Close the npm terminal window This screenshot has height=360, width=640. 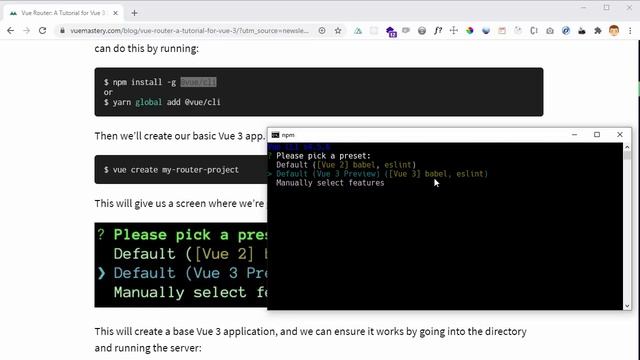(x=620, y=135)
